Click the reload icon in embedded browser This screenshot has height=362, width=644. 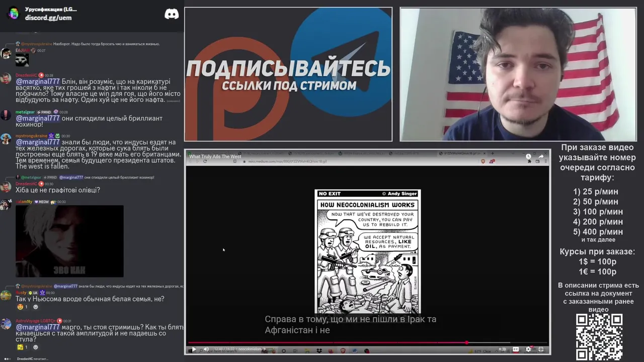point(205,161)
